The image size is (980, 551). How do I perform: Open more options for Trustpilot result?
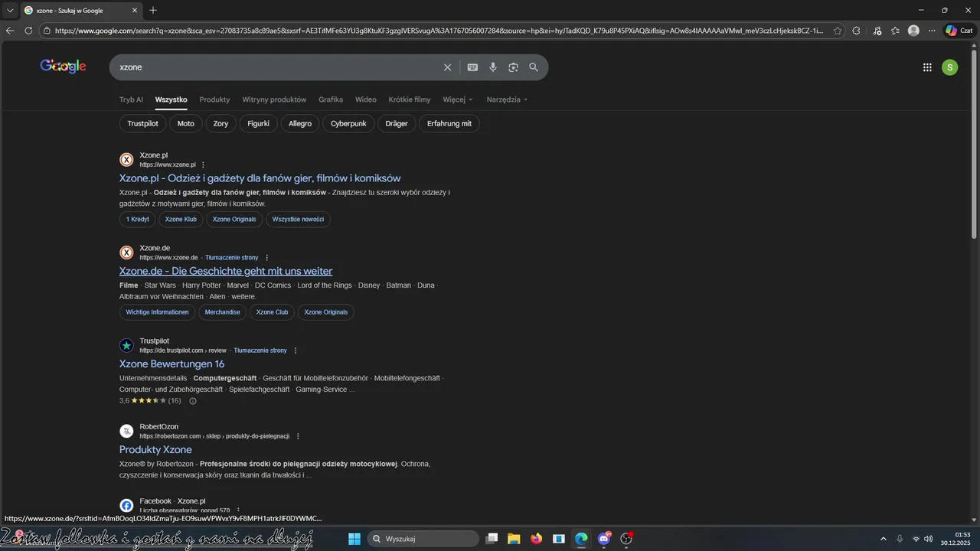pyautogui.click(x=295, y=350)
